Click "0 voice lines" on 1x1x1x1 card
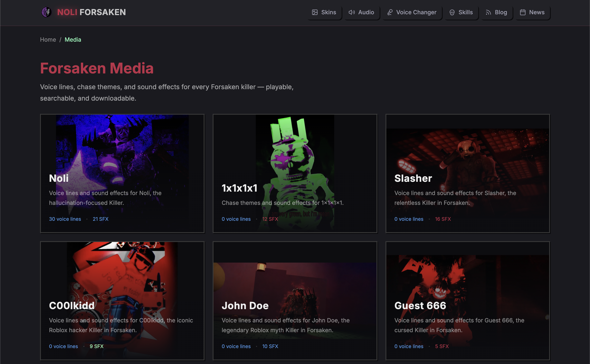 (236, 219)
